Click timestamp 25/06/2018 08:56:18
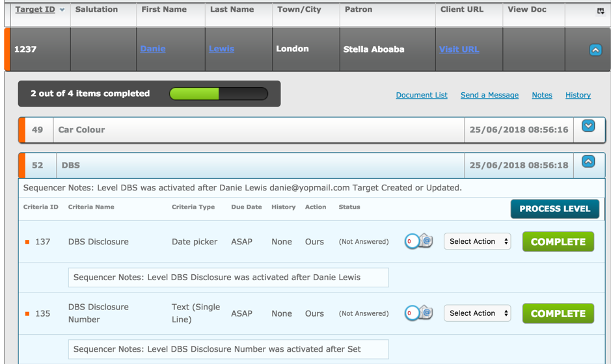The image size is (611, 364). [519, 165]
